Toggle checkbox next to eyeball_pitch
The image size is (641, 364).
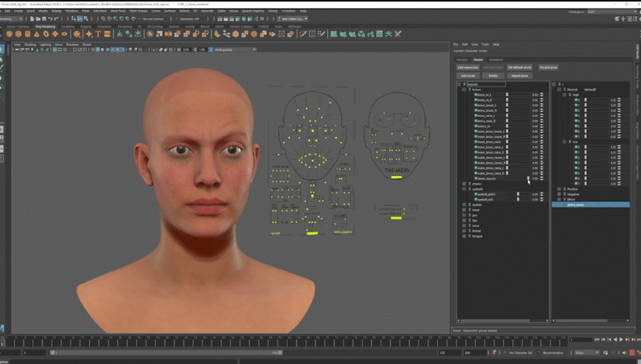(475, 194)
